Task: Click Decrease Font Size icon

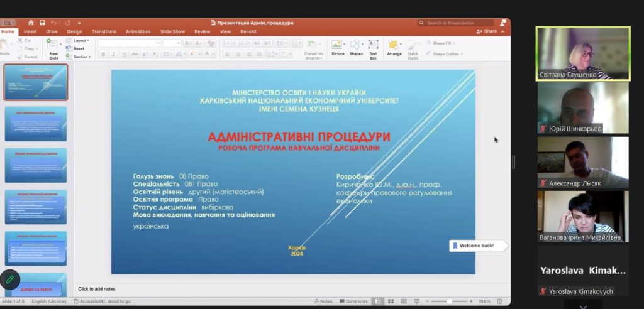Action: pos(198,43)
